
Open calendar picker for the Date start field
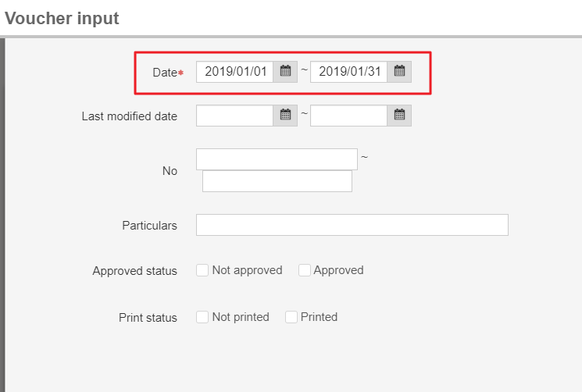tap(285, 72)
